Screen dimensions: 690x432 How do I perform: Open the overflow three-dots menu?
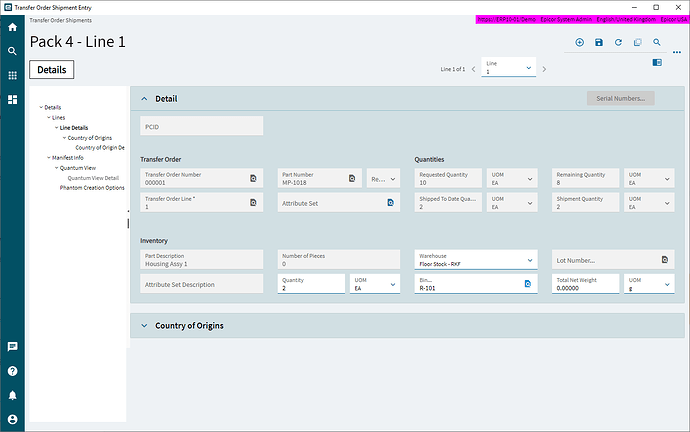tap(677, 52)
